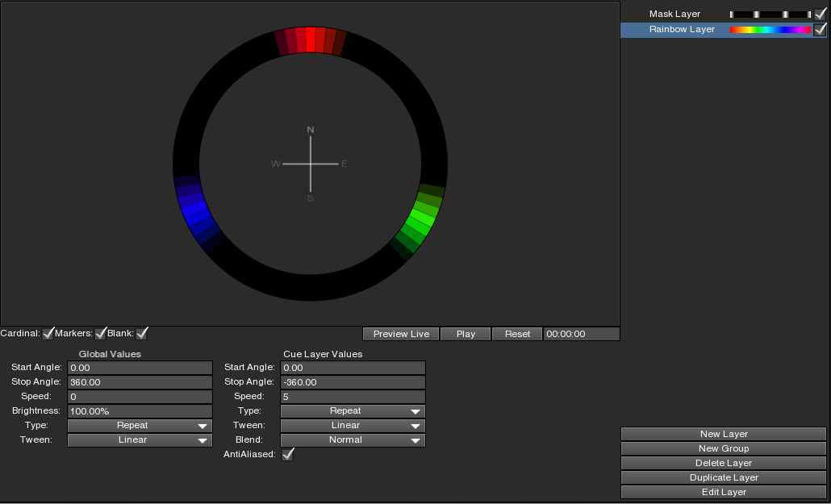Screen dimensions: 831x504
Task: Toggle the Markers checkbox
Action: (101, 333)
